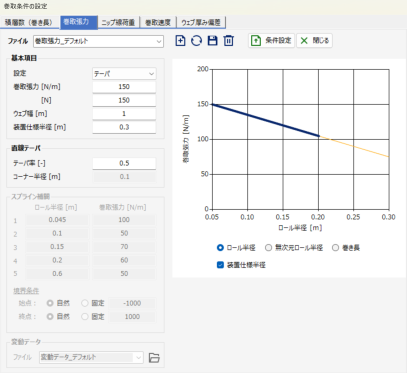Click spline row 1 tension cell 100
The width and height of the screenshot is (407, 373).
click(124, 220)
